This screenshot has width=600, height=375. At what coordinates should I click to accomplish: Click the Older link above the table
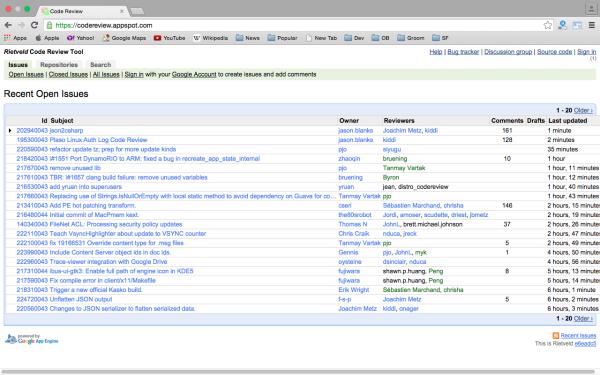[583, 110]
